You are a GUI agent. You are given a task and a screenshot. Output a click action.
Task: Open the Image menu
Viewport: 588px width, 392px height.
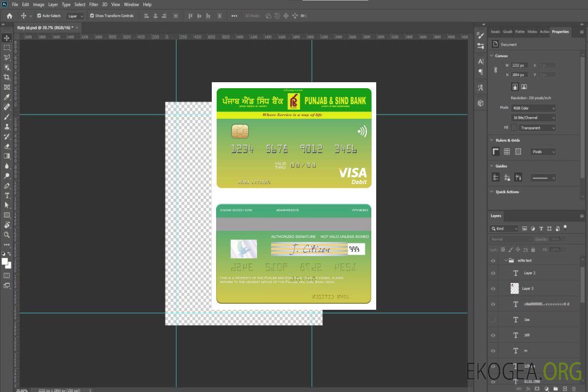click(x=38, y=4)
